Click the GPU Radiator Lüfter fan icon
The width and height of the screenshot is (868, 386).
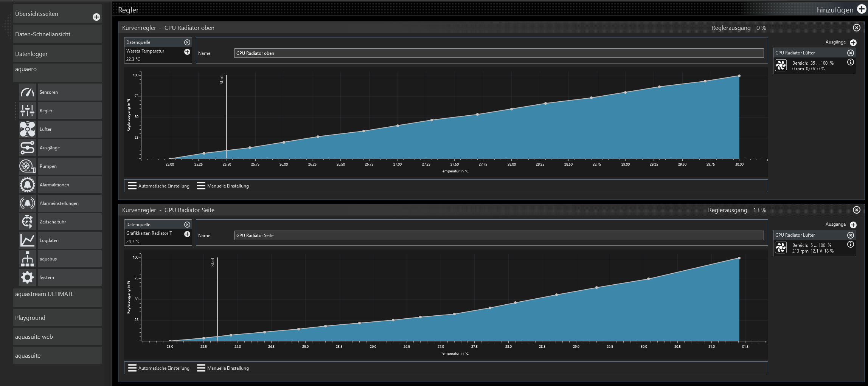click(781, 248)
